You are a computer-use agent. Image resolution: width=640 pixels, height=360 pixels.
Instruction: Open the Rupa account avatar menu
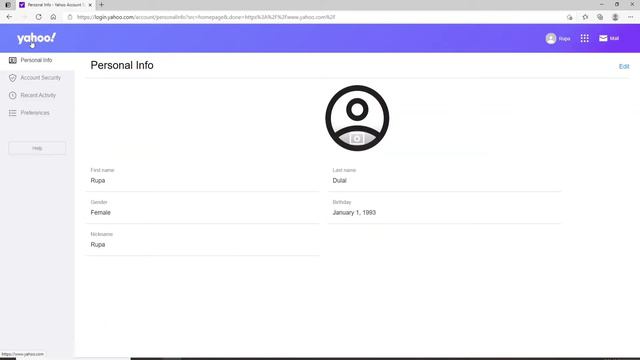551,38
